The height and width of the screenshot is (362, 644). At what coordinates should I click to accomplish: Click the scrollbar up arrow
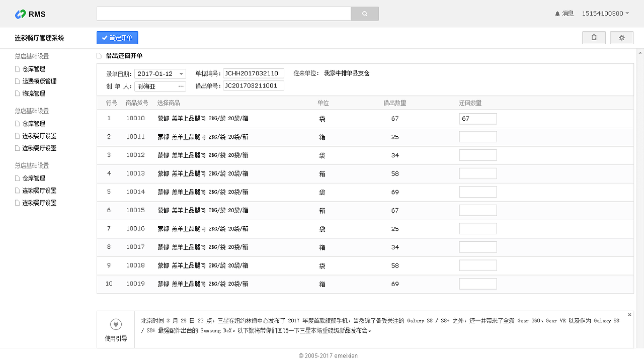pyautogui.click(x=640, y=52)
